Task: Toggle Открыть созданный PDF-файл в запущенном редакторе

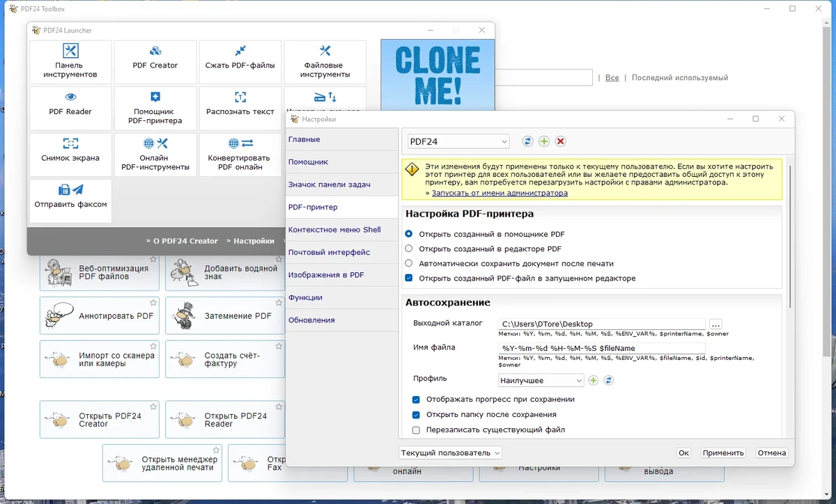Action: 409,278
